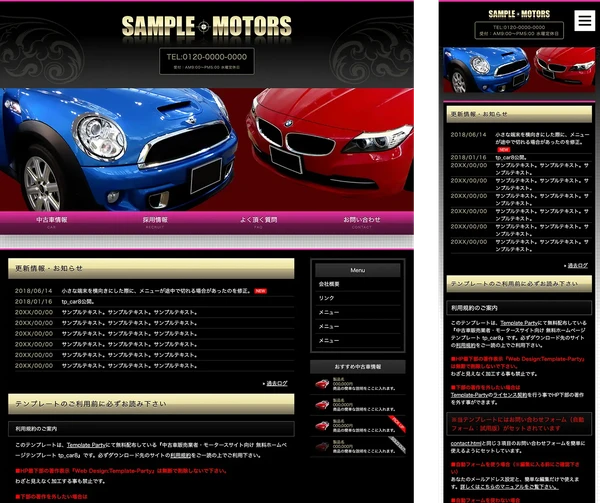The image size is (600, 503).
Task: Click the hero car image in mobile preview
Action: tap(519, 70)
